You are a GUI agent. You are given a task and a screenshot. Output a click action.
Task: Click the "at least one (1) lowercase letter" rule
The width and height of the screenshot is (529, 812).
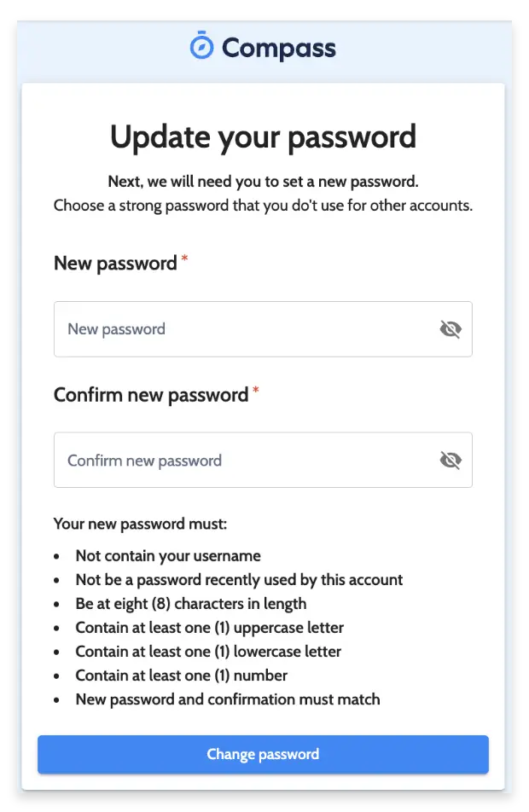(208, 652)
